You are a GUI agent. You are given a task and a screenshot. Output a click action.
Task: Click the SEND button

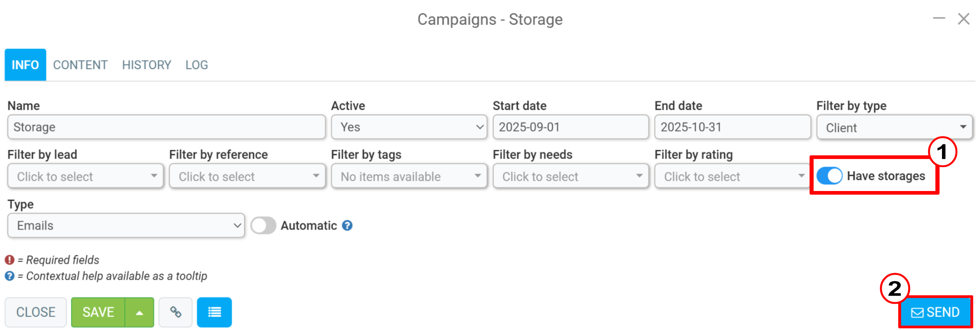tap(935, 312)
